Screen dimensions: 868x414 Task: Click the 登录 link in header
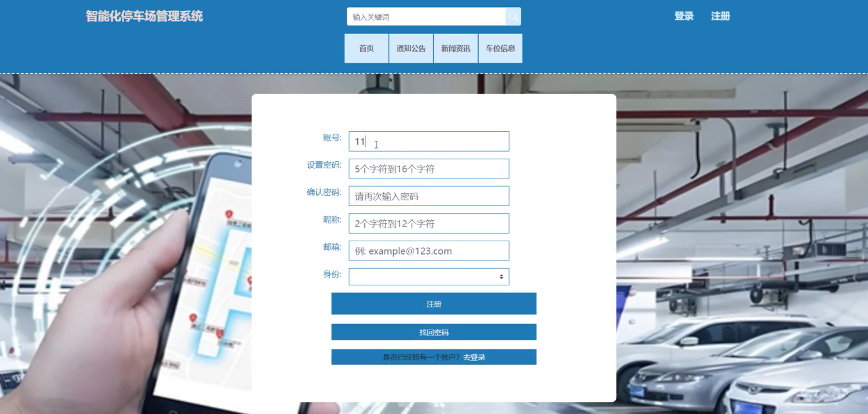click(x=684, y=16)
